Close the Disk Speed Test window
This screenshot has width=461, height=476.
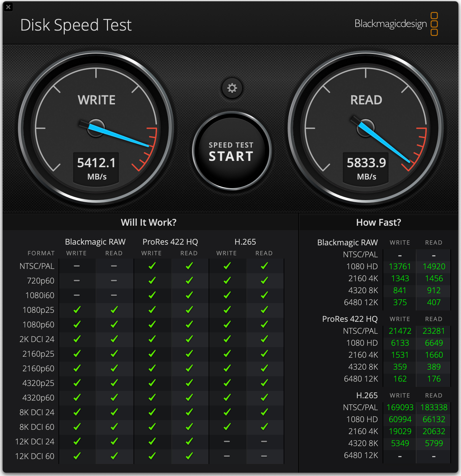tap(8, 7)
